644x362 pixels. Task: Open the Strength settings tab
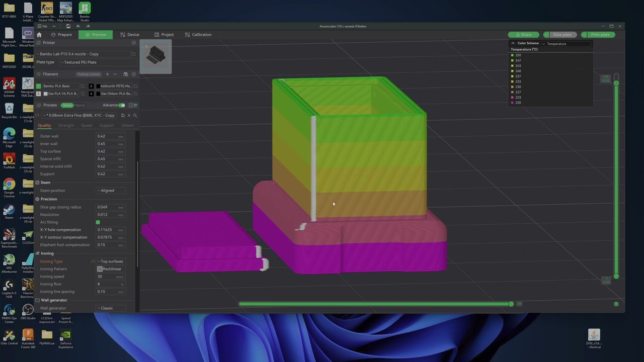66,126
